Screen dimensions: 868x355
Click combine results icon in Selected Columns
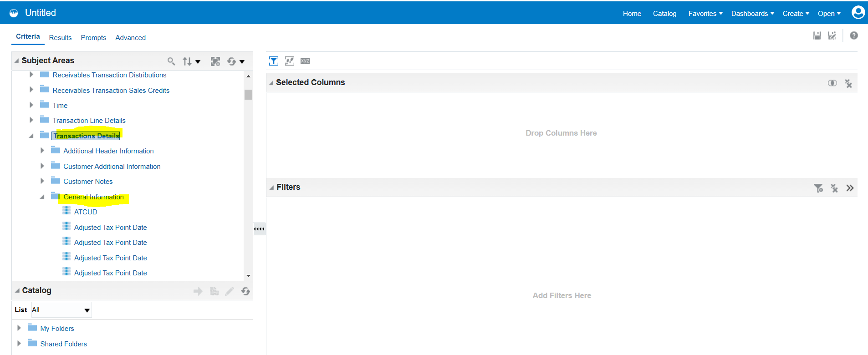pos(832,83)
